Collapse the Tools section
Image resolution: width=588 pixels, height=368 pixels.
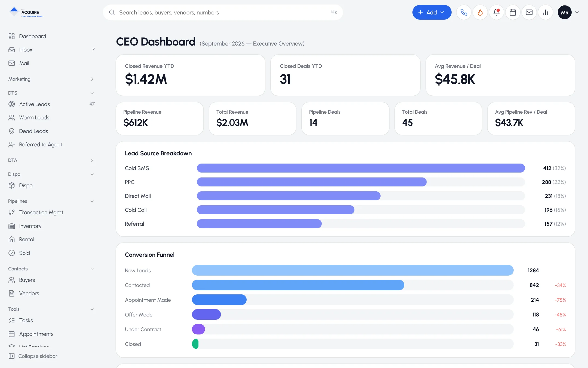tap(52, 309)
